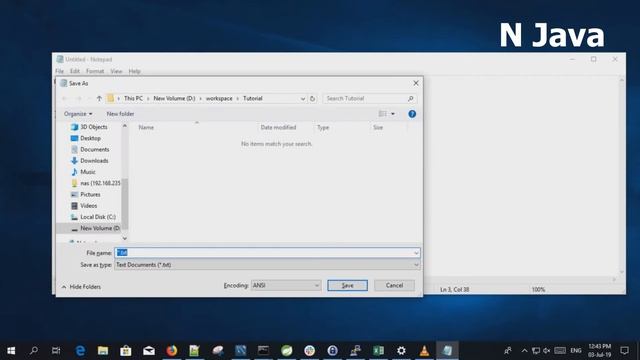This screenshot has height=360, width=640.
Task: Open the Mail app from taskbar
Action: coord(149,351)
